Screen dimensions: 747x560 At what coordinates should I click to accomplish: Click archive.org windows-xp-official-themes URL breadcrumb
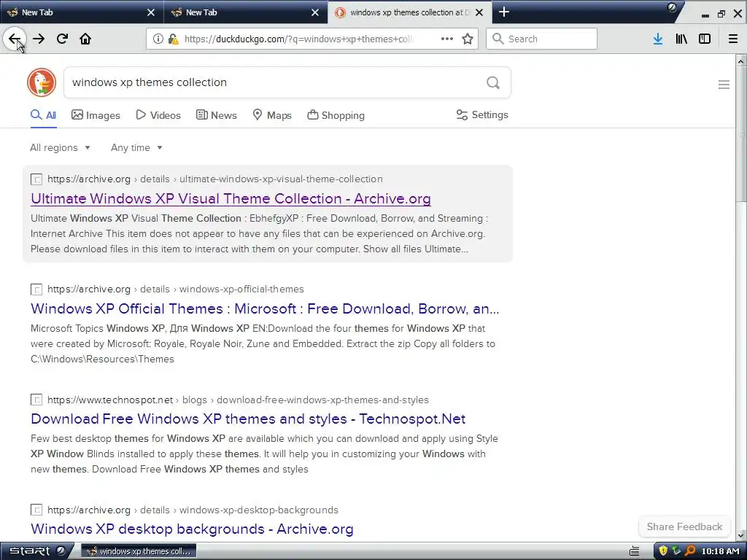tap(176, 289)
